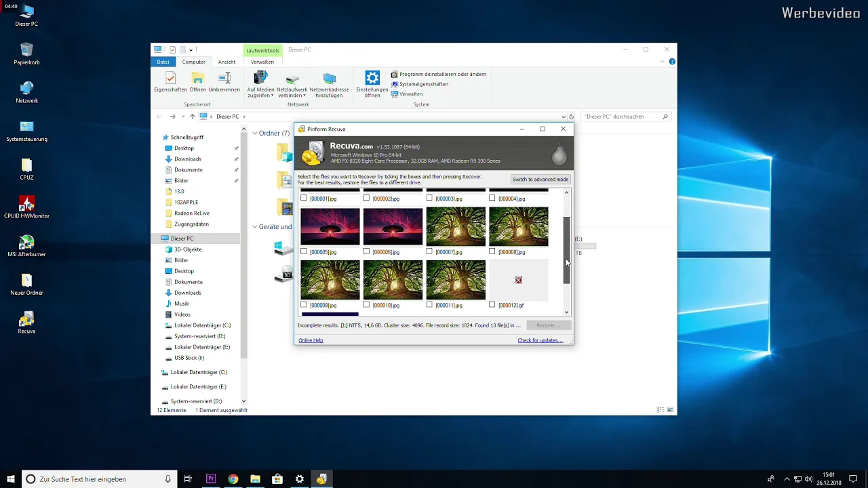Select the Systemsteuerung desktop icon
868x488 pixels.
tap(26, 131)
